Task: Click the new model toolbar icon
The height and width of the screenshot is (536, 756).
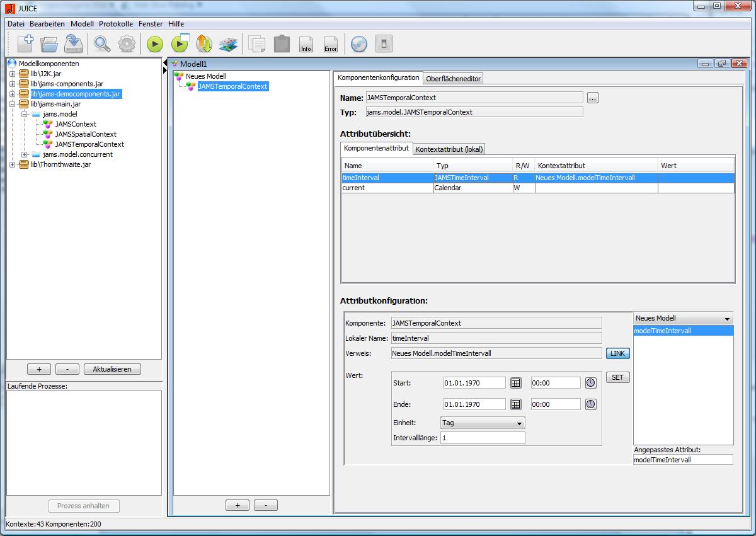Action: click(x=25, y=43)
